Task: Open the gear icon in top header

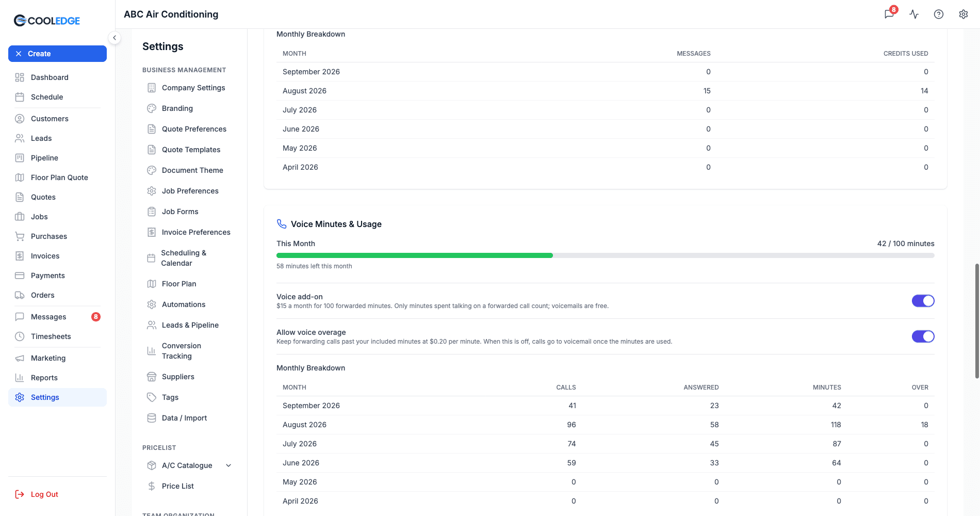Action: click(963, 14)
